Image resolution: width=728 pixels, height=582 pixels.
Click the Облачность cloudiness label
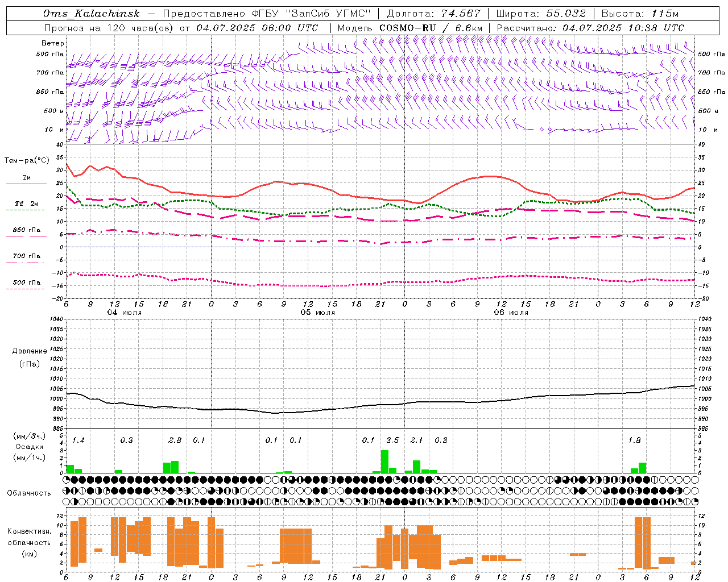(29, 493)
